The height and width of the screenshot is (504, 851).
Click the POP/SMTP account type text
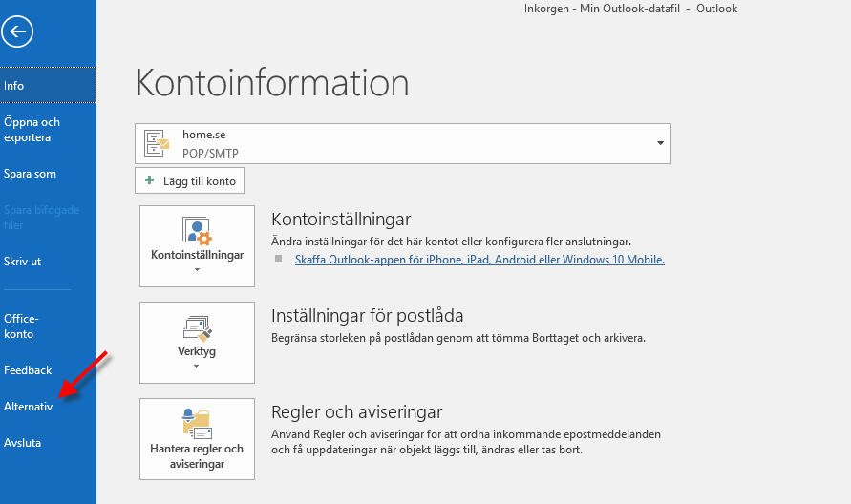(210, 154)
